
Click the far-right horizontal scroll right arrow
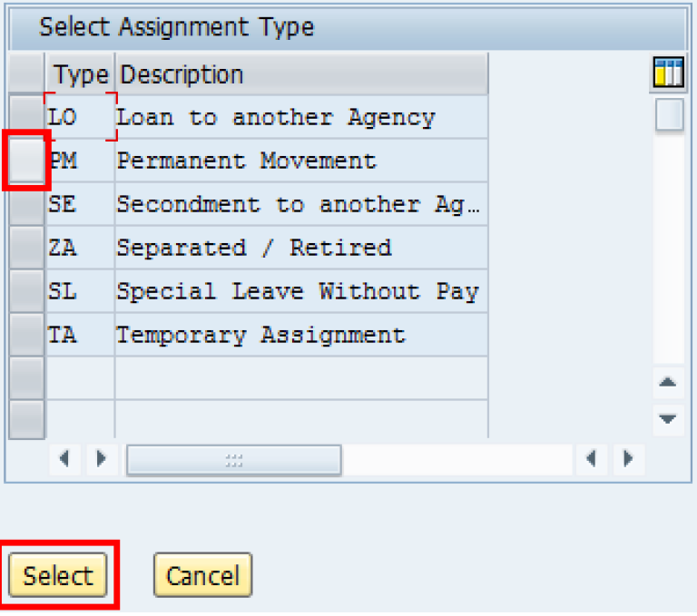[x=627, y=459]
